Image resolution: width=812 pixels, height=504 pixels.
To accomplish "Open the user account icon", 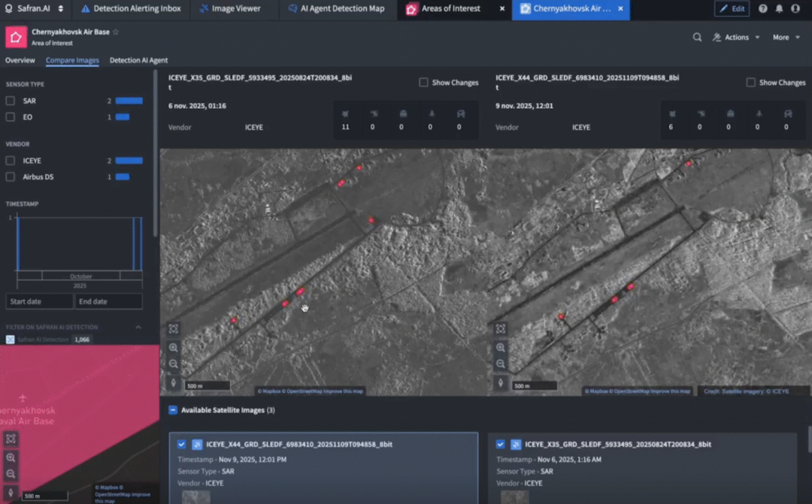I will (x=795, y=9).
